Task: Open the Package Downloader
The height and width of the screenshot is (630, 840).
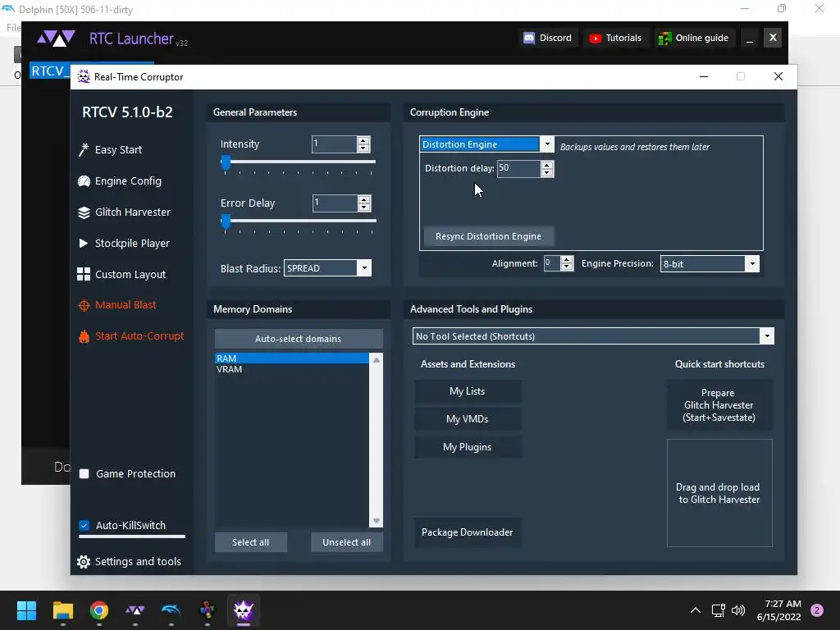Action: click(467, 532)
